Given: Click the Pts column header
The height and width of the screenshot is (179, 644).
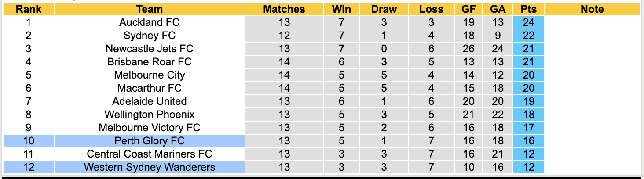Looking at the screenshot, I should tap(528, 9).
